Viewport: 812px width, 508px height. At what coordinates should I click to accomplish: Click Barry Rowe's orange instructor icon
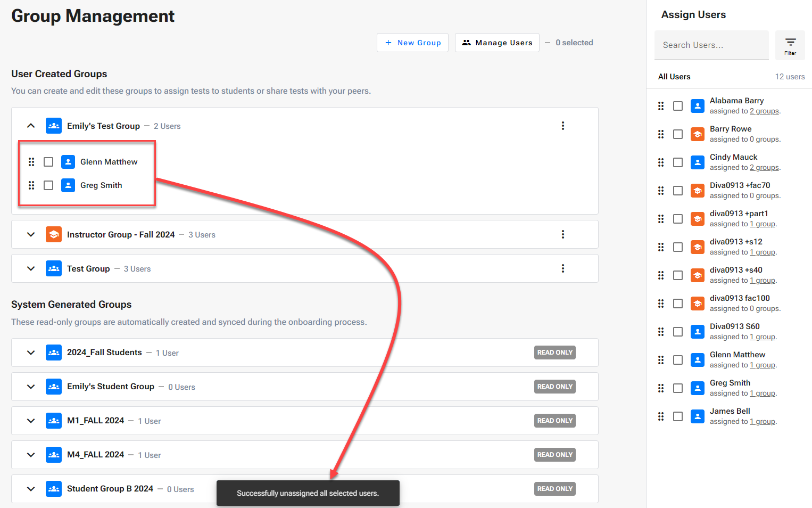click(697, 134)
